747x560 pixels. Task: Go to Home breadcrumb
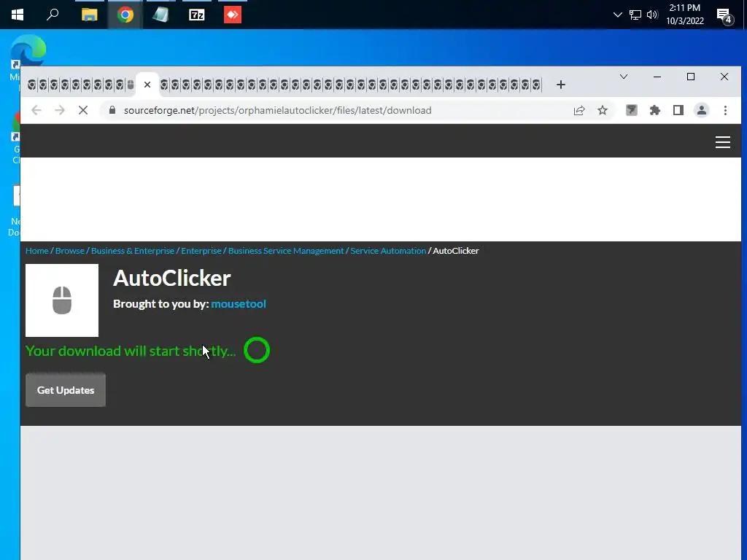click(x=37, y=251)
